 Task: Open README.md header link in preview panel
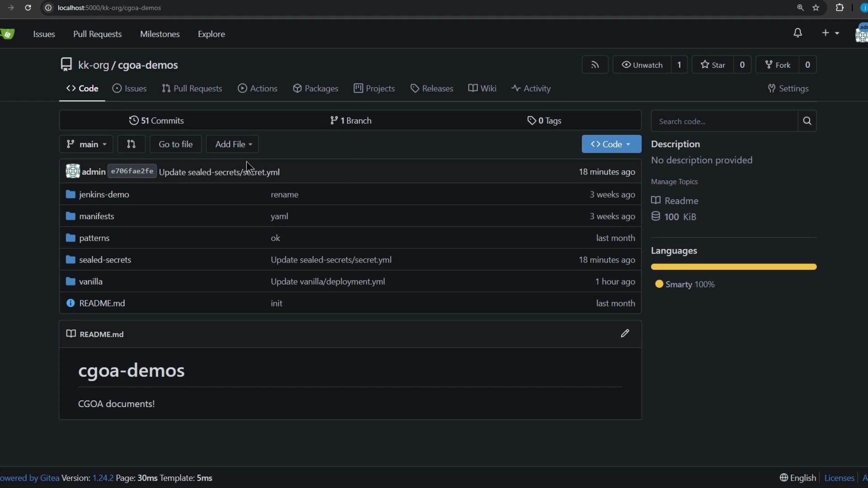coord(102,334)
